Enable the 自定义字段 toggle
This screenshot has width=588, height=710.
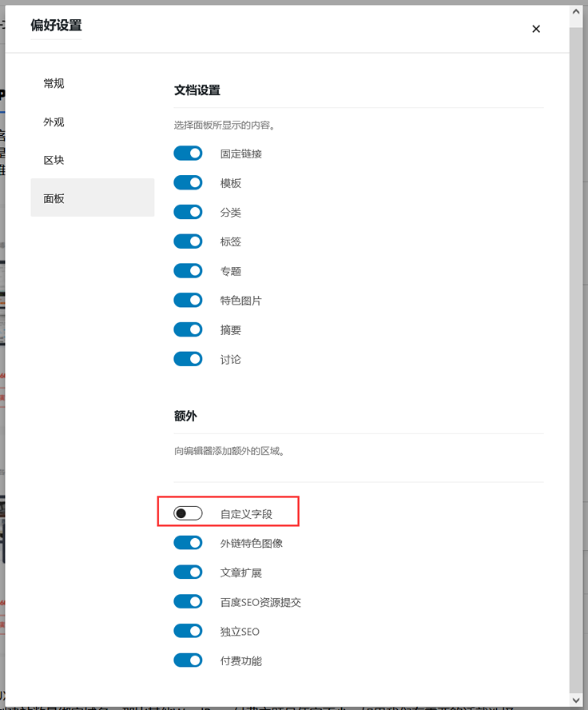coord(188,513)
